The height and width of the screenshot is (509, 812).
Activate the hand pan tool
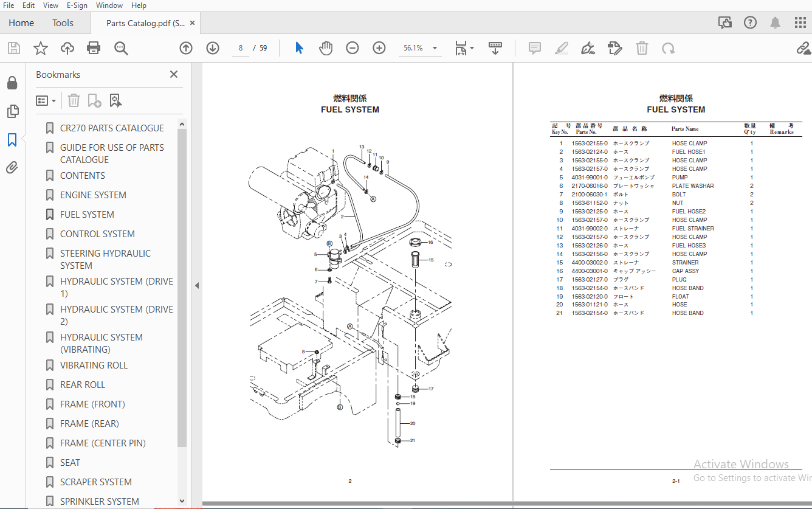(326, 48)
